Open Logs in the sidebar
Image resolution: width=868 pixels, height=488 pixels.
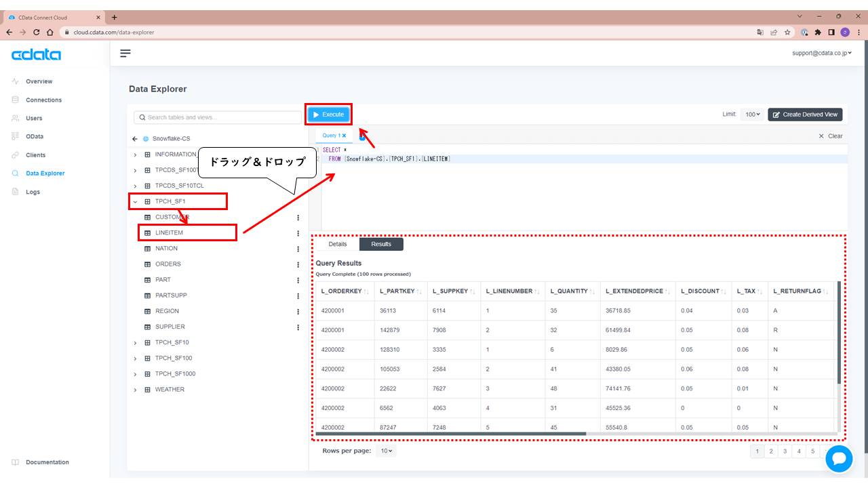pos(33,192)
